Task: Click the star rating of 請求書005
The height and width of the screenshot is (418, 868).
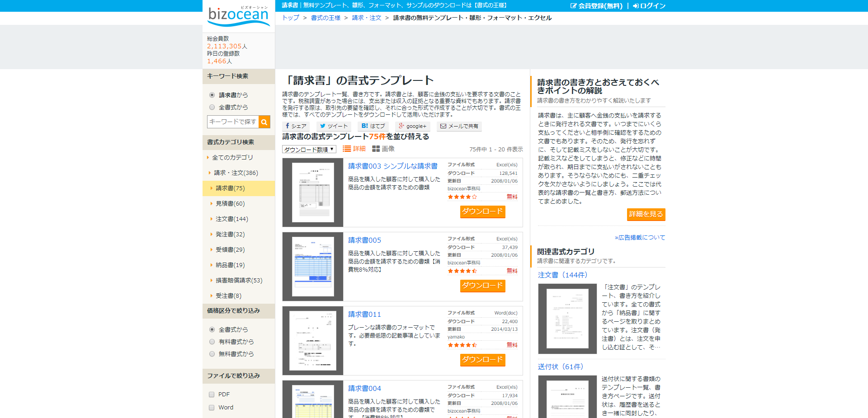Action: click(x=462, y=270)
